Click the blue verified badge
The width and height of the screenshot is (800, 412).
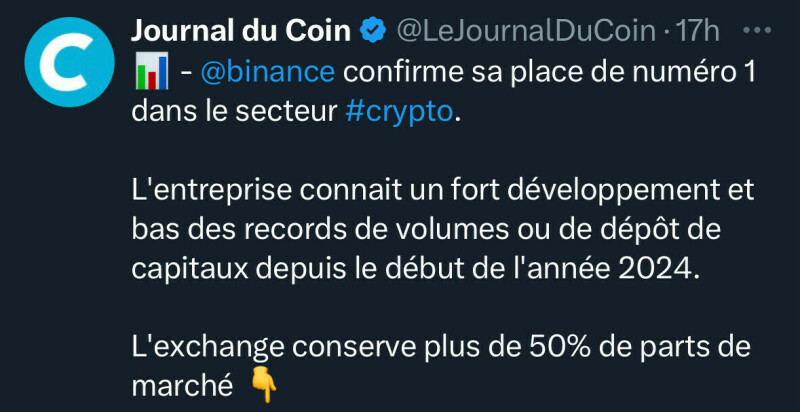(x=373, y=31)
